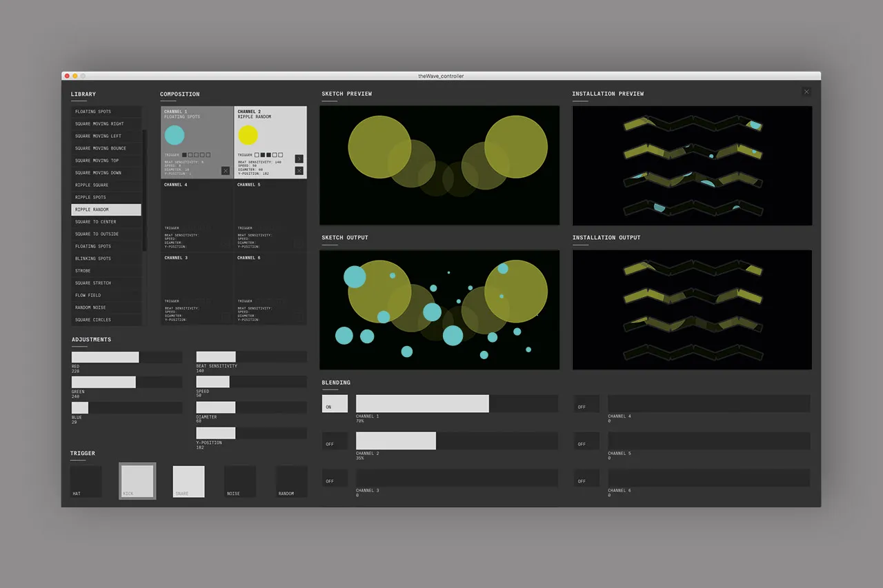Click the Channel 1 blending slider bar
The image size is (883, 588).
coord(457,404)
